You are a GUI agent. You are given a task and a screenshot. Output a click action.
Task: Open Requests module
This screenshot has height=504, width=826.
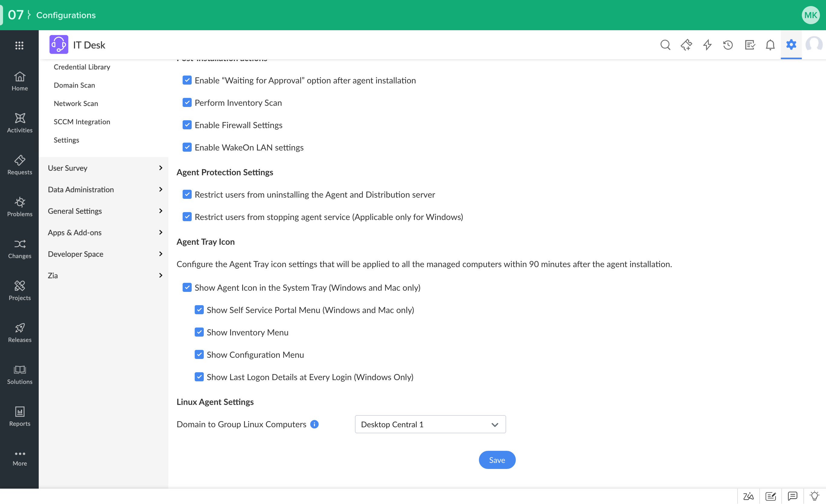[x=19, y=165]
